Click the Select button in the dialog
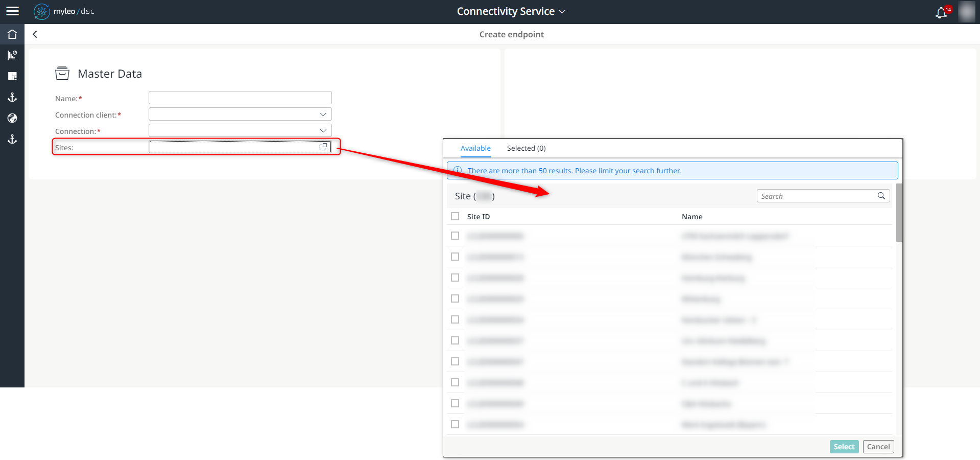Image resolution: width=980 pixels, height=460 pixels. 843,446
